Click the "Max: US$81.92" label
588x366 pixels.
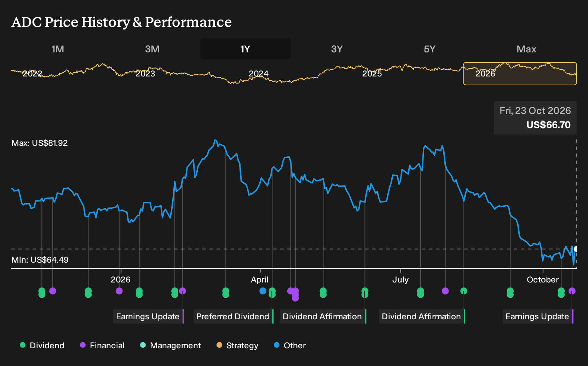click(40, 143)
